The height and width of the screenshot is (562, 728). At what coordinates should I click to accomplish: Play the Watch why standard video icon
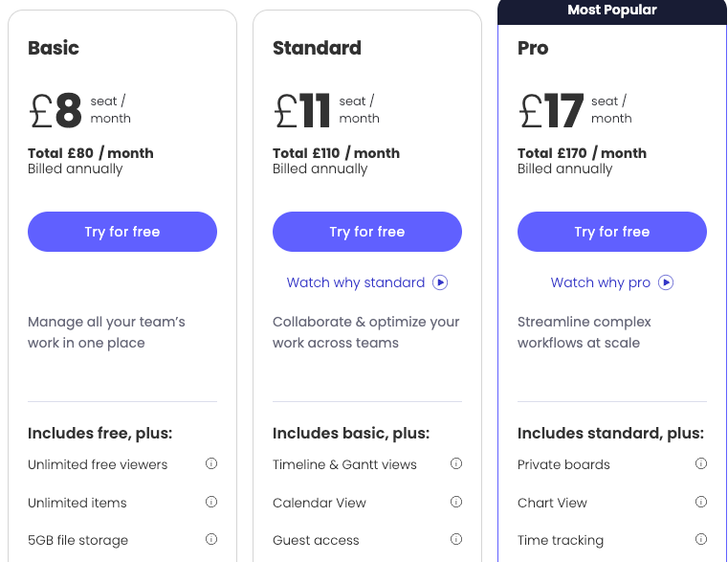pos(440,282)
